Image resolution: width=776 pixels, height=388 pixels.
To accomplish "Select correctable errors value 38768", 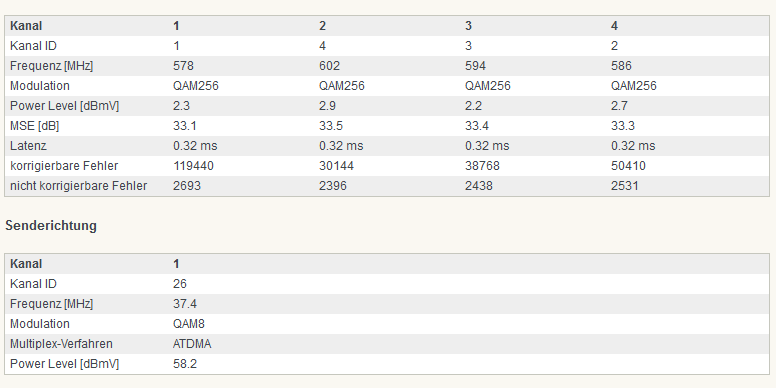I will coord(482,166).
